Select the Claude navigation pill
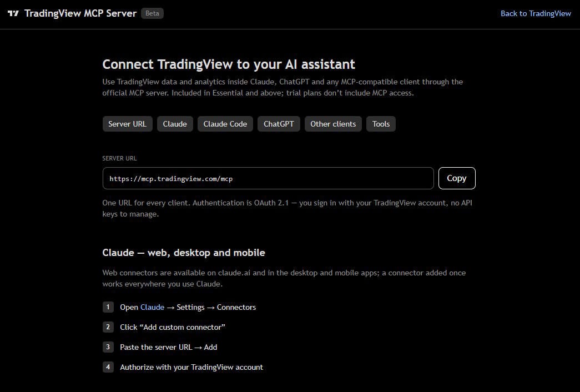 [x=175, y=124]
